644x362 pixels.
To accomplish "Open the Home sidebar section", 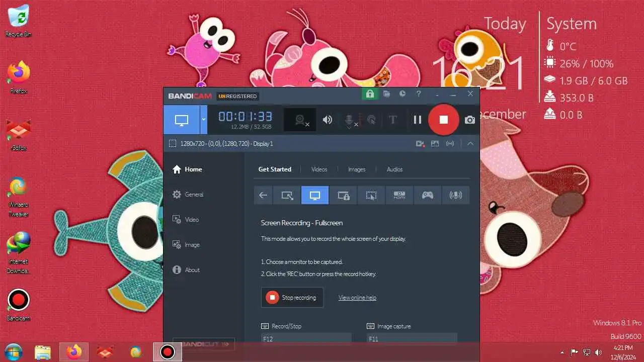I will click(187, 169).
